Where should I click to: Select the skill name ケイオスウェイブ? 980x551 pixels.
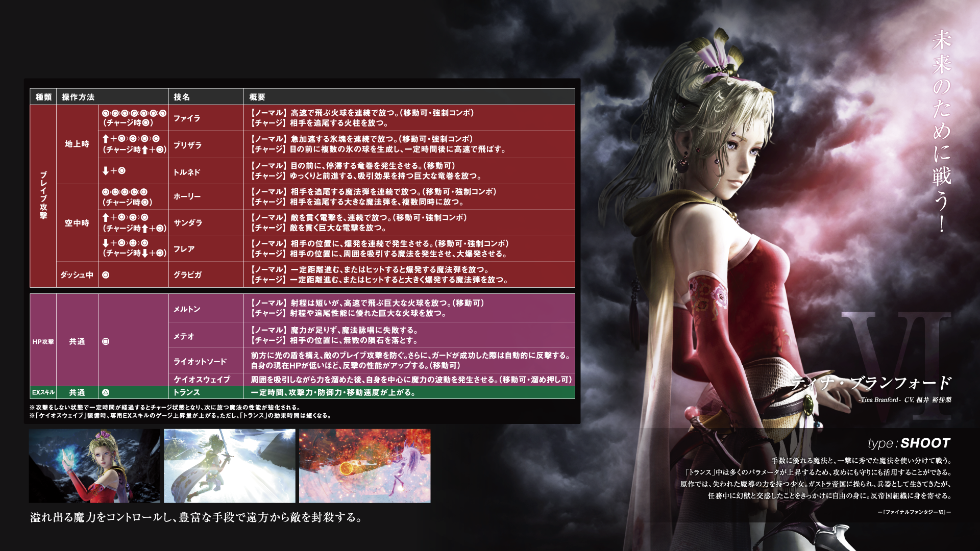[202, 380]
